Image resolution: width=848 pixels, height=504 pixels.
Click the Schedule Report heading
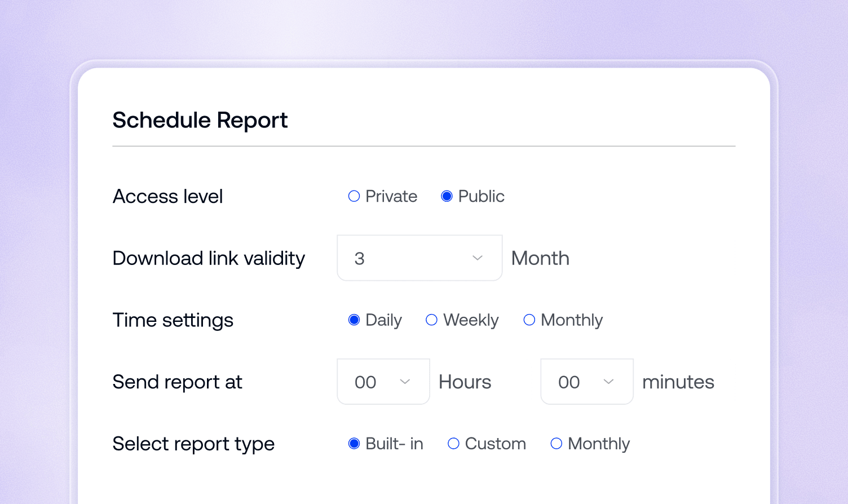(200, 120)
